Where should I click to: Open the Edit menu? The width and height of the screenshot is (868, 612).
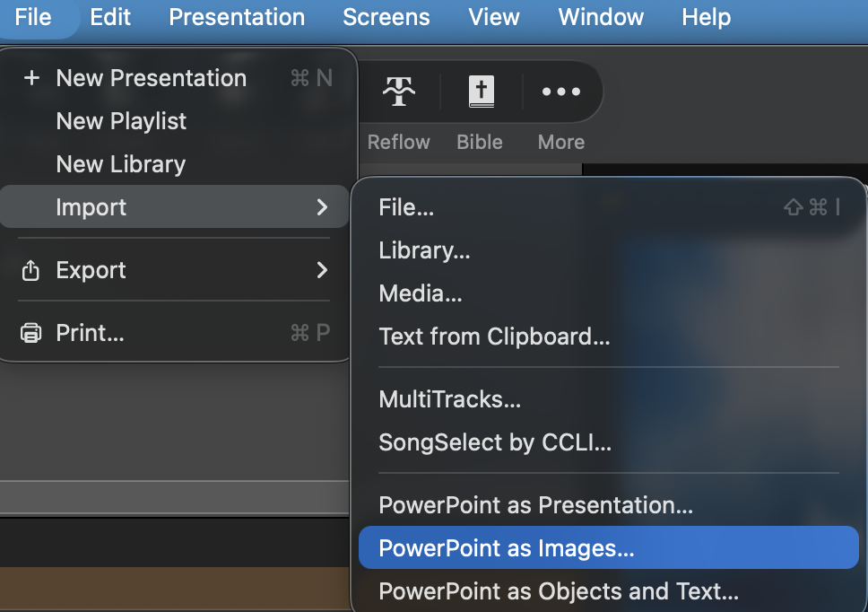pyautogui.click(x=111, y=17)
